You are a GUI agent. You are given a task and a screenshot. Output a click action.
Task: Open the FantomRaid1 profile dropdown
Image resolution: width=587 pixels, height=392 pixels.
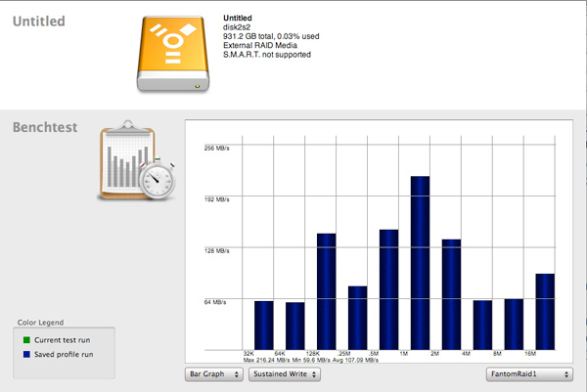pos(528,373)
